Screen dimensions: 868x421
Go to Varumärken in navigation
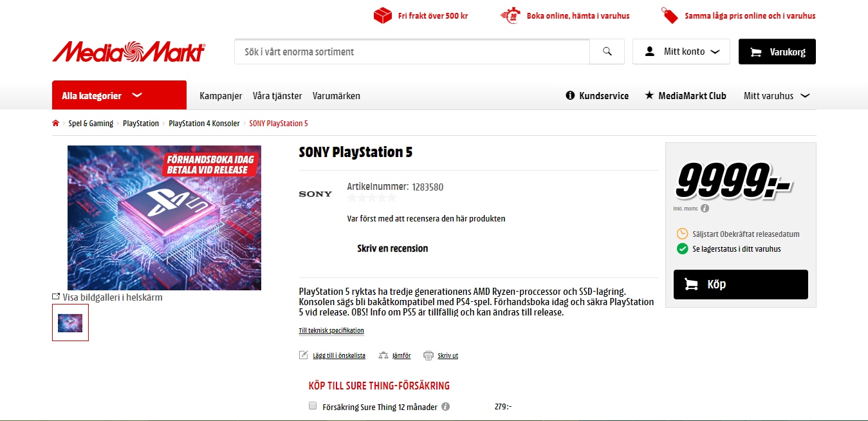337,96
